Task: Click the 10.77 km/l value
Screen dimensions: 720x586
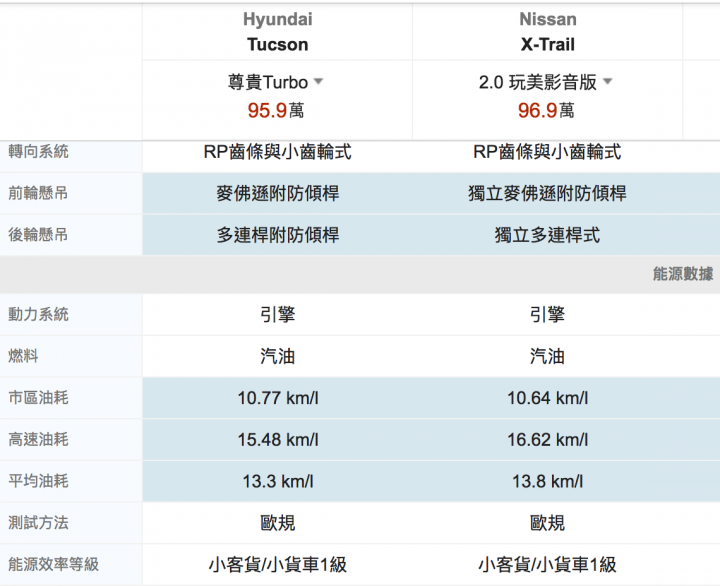Action: (278, 398)
